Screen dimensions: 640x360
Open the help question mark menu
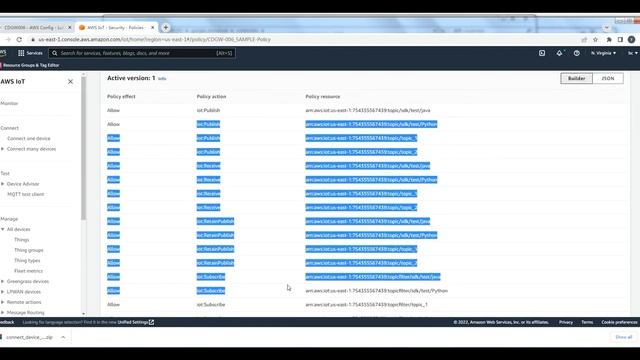(x=576, y=53)
